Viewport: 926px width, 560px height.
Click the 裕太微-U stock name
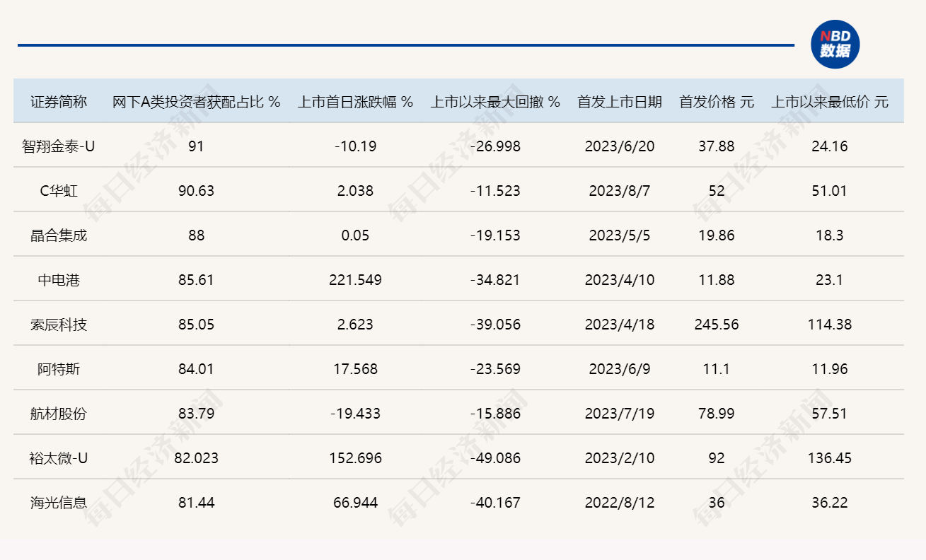pyautogui.click(x=59, y=458)
